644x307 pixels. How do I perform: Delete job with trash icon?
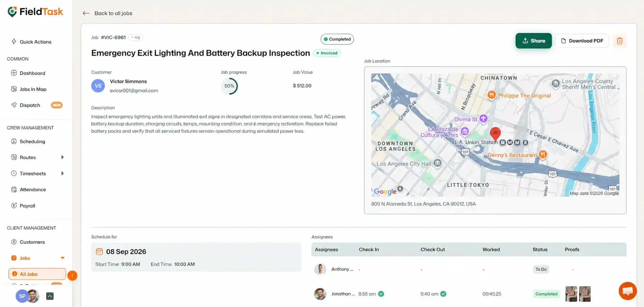pos(620,41)
